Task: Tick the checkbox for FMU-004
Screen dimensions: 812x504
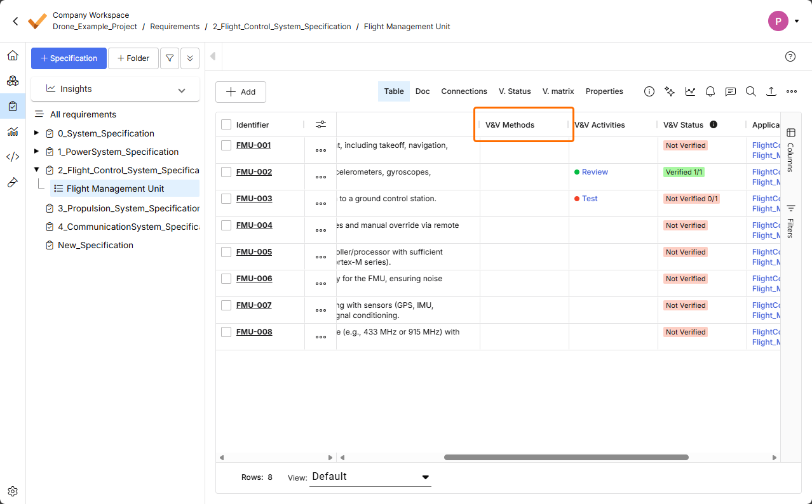Action: (226, 225)
